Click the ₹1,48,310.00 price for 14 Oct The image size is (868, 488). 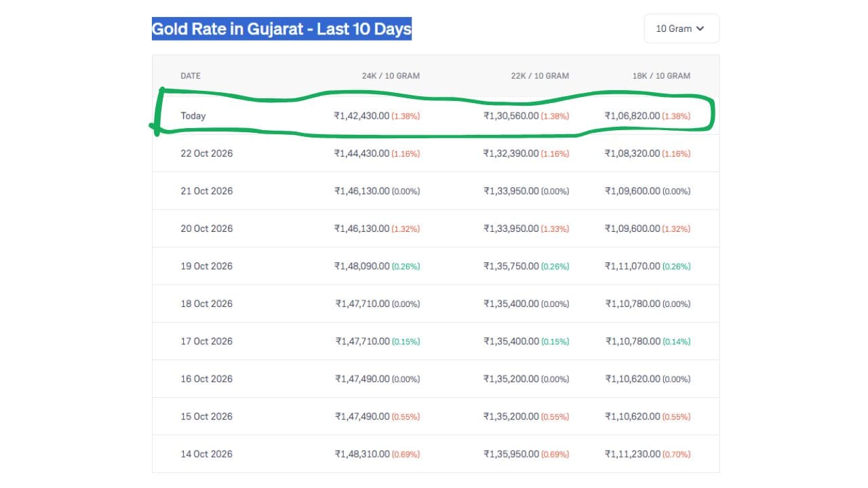362,454
